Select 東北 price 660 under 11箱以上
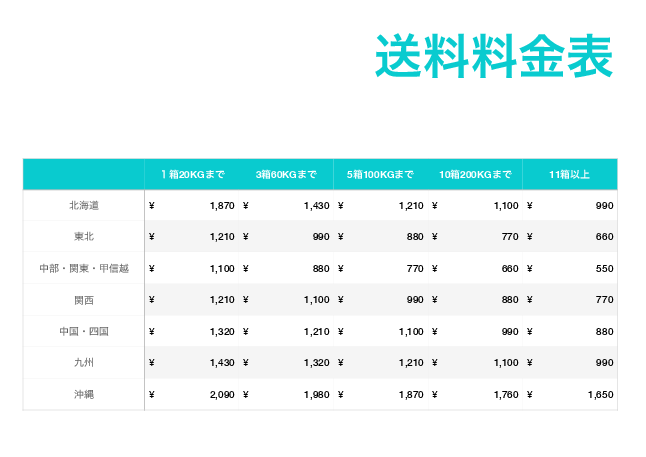 (x=604, y=237)
